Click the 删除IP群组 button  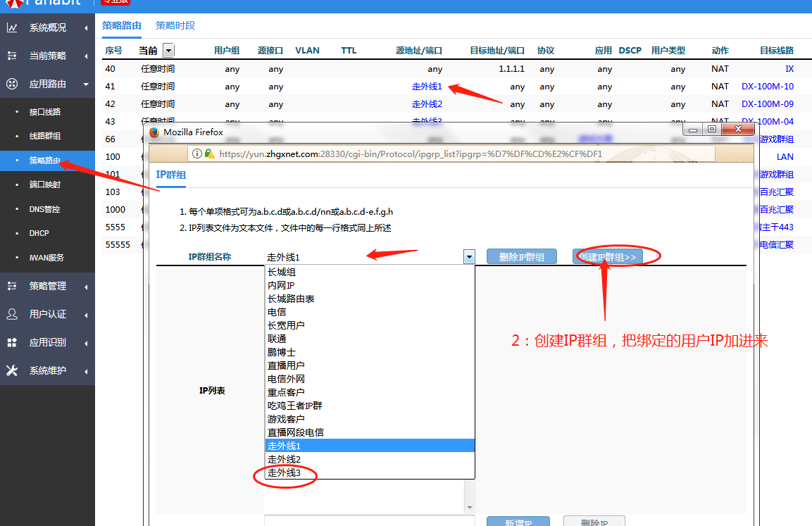tap(521, 257)
